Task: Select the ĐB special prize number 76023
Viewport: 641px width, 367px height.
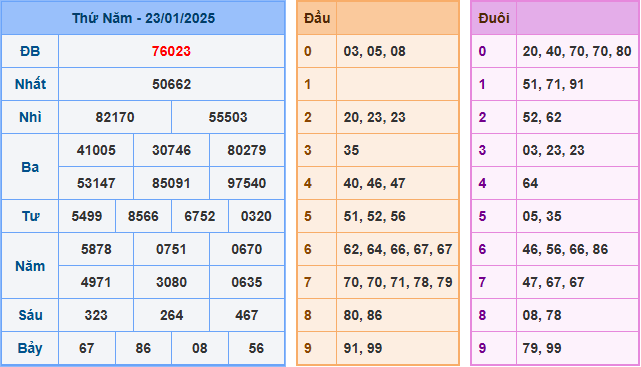Action: pyautogui.click(x=171, y=51)
